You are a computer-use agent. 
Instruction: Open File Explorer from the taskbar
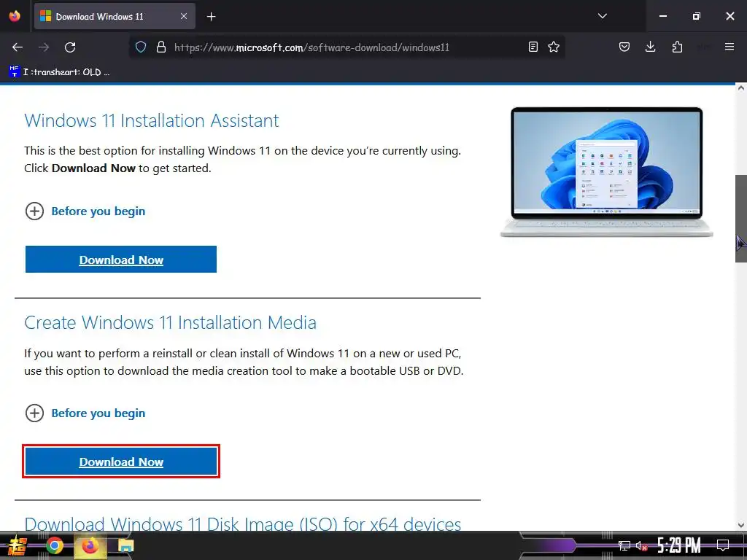[125, 545]
